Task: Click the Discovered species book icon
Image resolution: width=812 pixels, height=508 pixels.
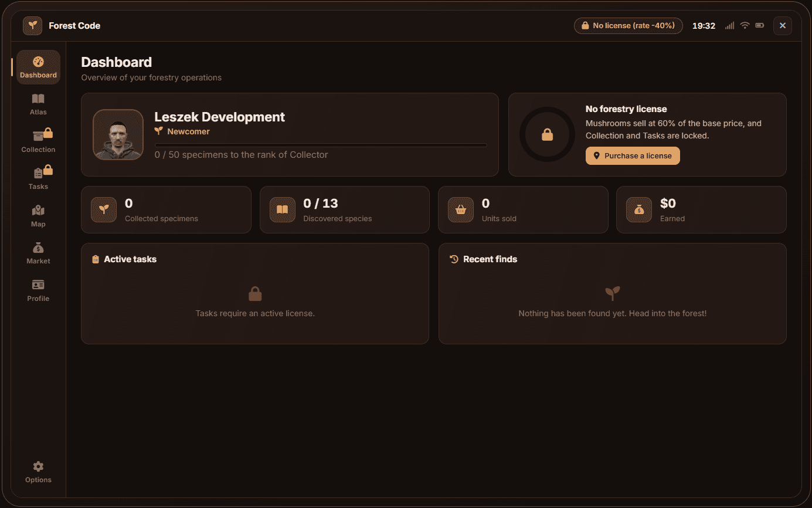Action: [282, 209]
